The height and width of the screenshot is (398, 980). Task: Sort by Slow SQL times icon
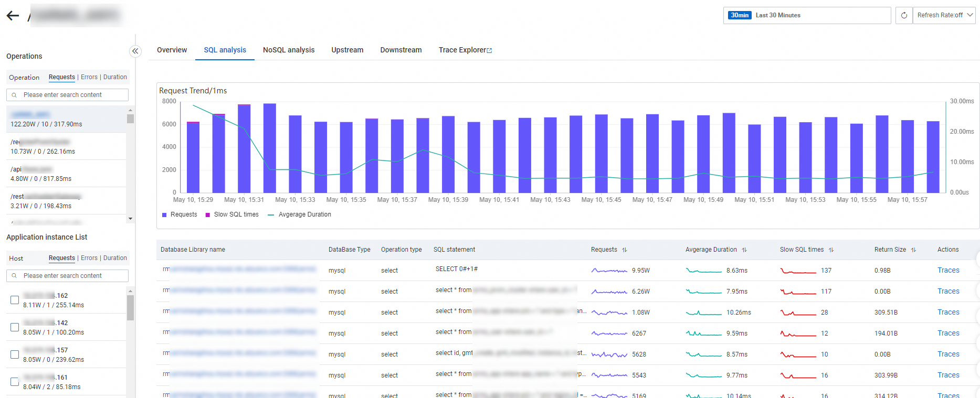(x=831, y=250)
